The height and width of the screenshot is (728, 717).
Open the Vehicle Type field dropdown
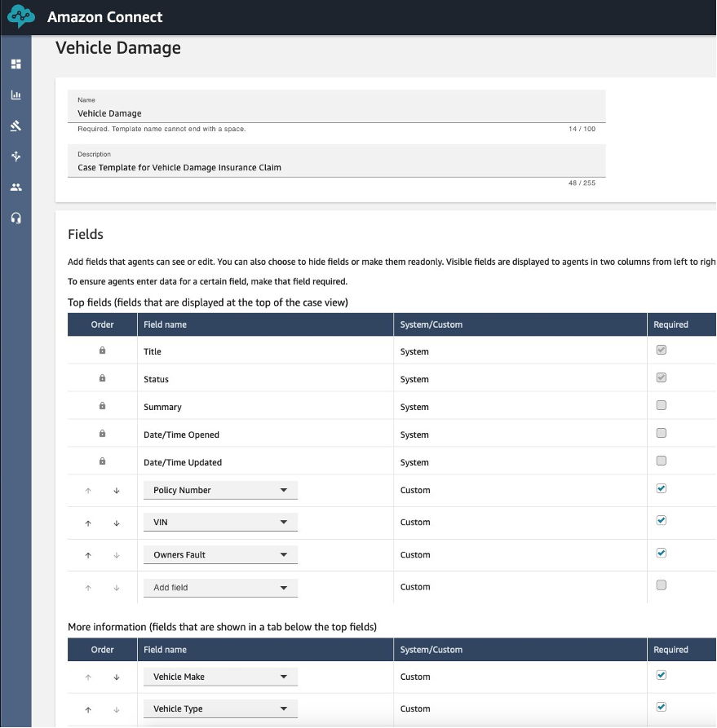[x=220, y=709]
